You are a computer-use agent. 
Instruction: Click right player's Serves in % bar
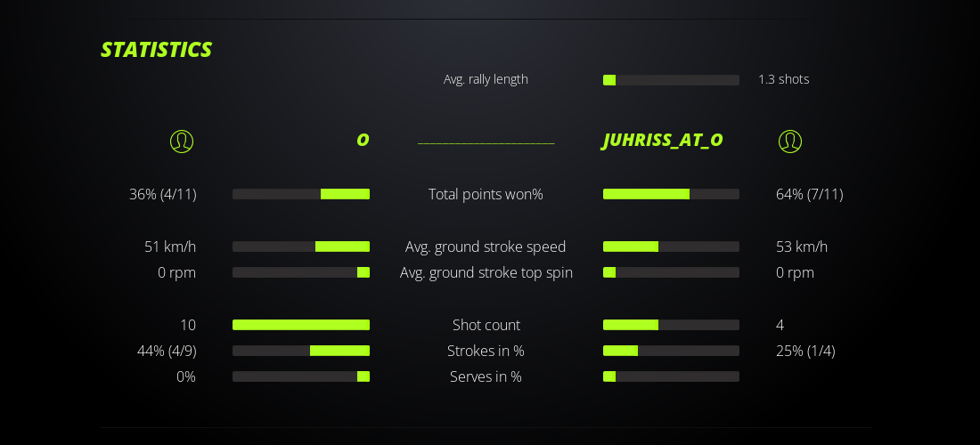[671, 376]
